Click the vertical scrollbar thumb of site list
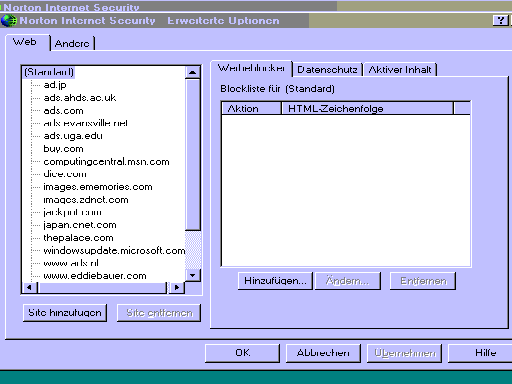The image size is (512, 384). [193, 155]
